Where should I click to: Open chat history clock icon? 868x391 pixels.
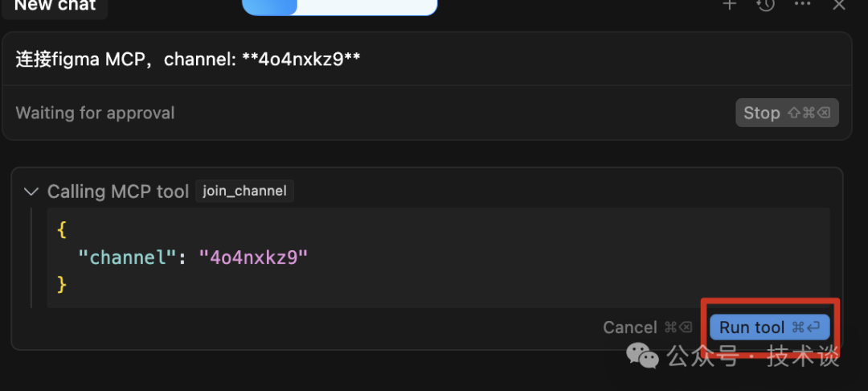[x=766, y=5]
